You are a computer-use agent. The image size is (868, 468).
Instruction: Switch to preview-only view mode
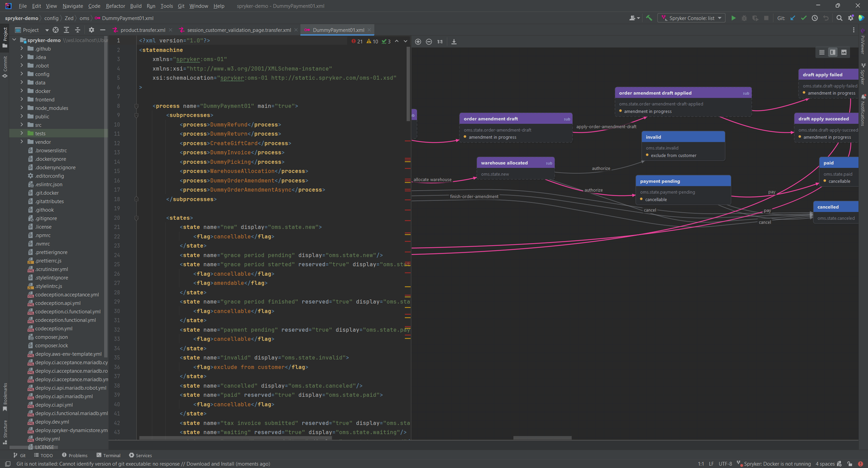[x=844, y=52]
